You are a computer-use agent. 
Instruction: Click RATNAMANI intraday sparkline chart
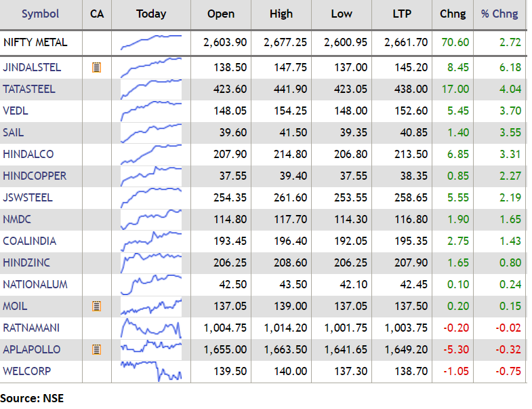tap(151, 328)
